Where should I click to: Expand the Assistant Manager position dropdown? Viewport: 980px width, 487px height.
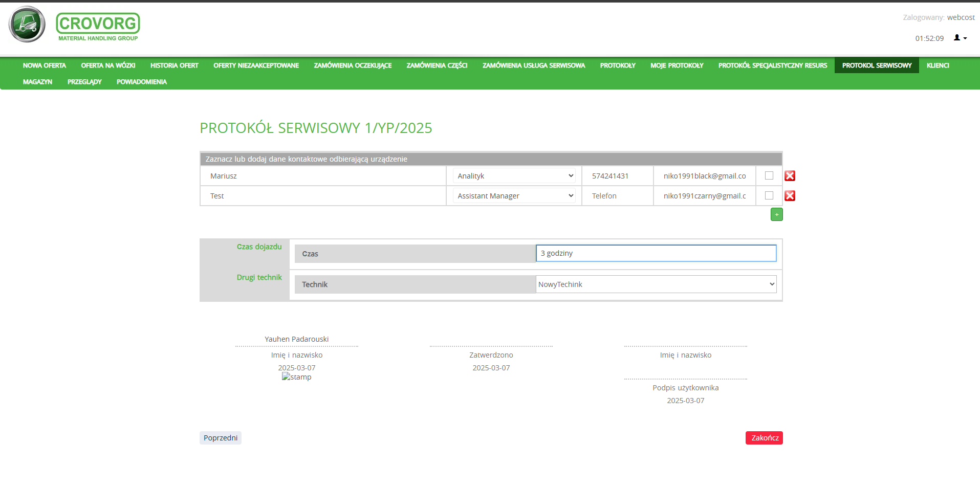click(x=514, y=196)
